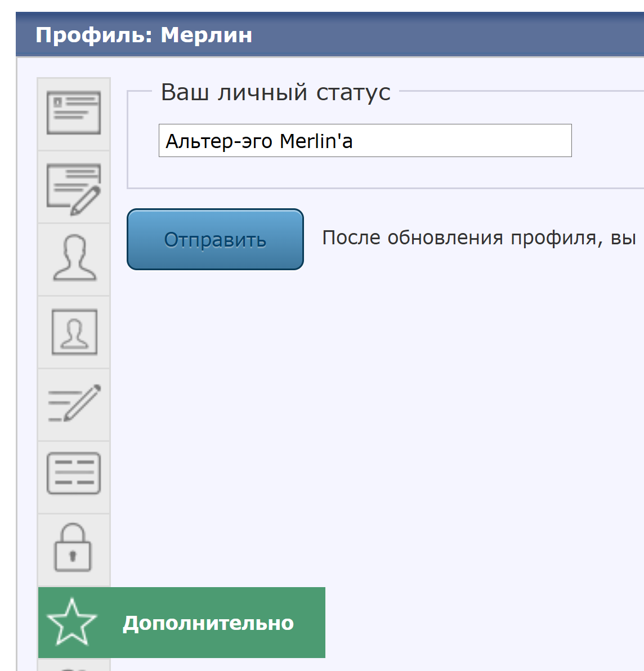Select the user silhouette sidebar icon
The image size is (644, 671).
coord(74,259)
